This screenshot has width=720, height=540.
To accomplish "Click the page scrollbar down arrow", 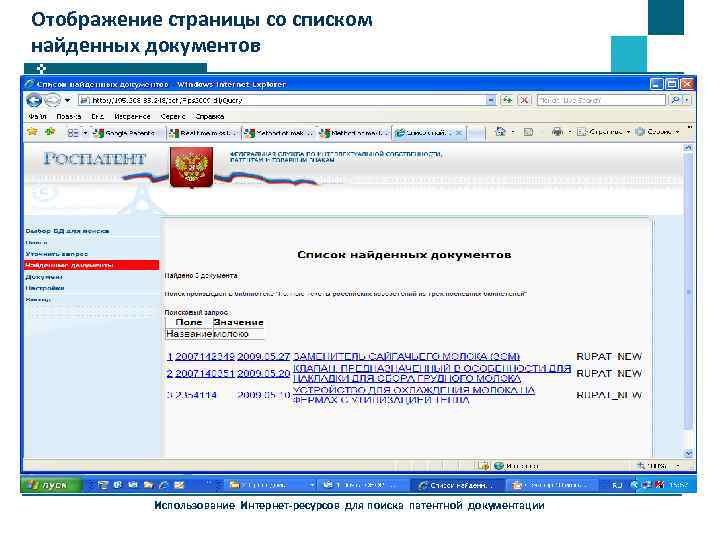I will 688,454.
